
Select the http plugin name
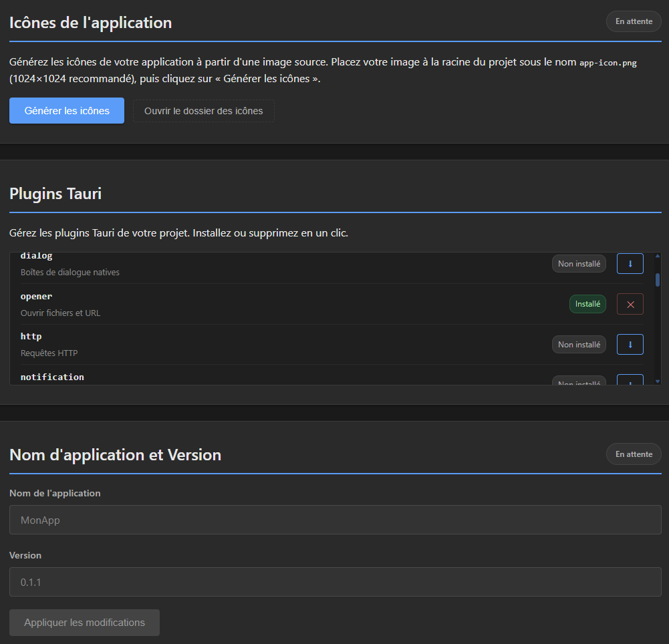31,337
